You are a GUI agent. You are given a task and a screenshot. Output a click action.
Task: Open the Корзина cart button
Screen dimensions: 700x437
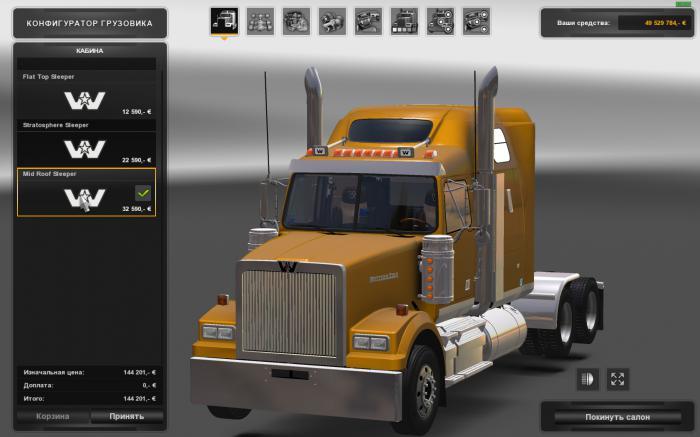[53, 416]
